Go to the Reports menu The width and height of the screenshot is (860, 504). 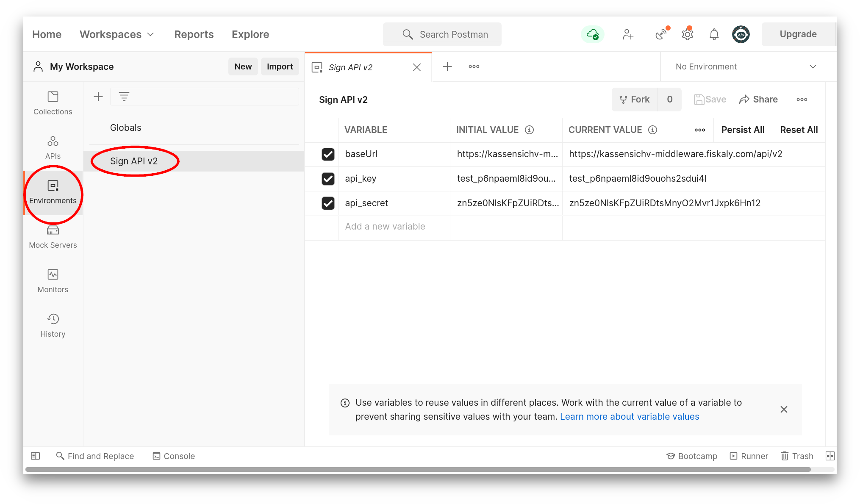(x=194, y=34)
